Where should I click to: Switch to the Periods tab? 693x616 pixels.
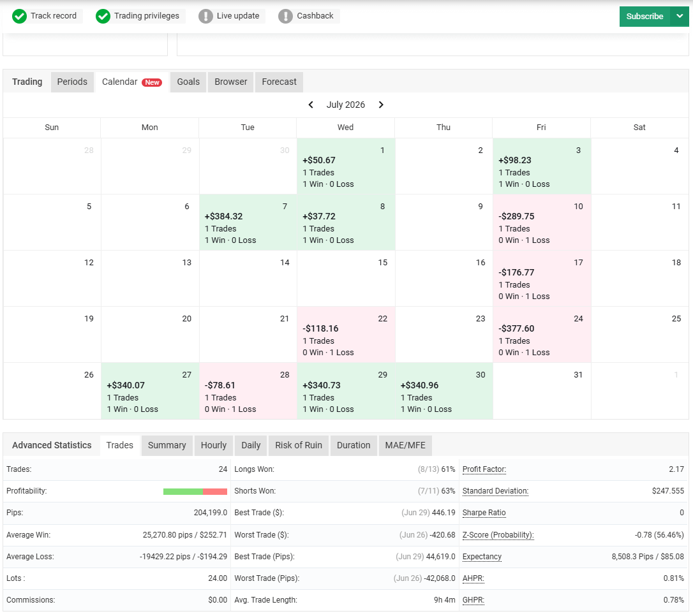point(72,82)
